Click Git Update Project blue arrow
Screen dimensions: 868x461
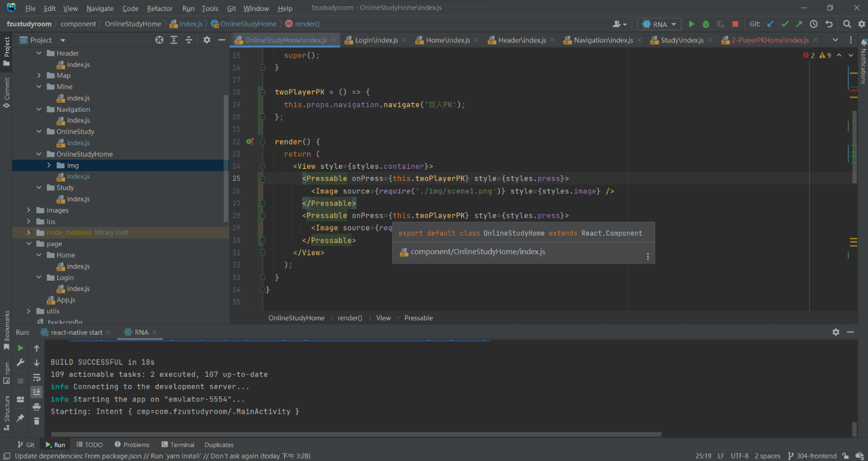coord(770,24)
